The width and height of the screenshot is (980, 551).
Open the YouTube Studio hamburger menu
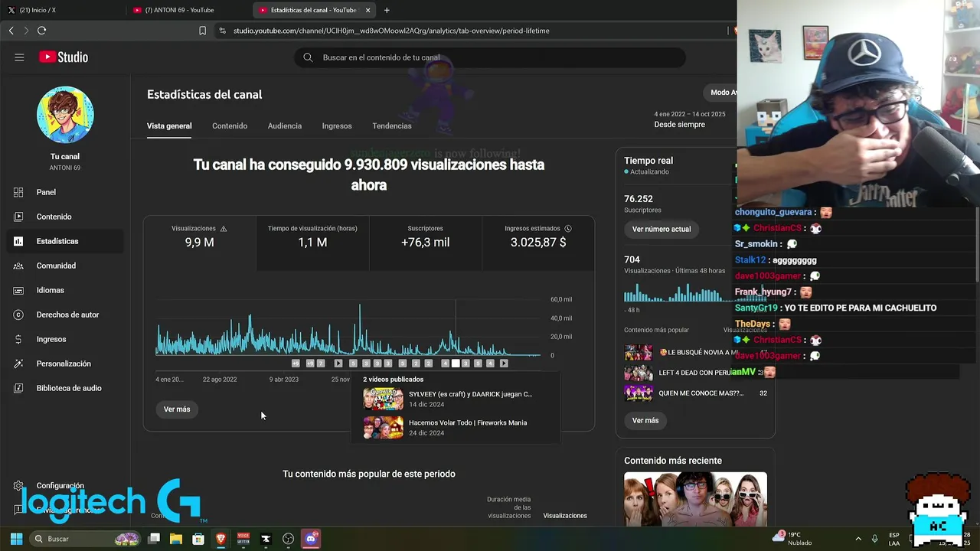tap(19, 57)
